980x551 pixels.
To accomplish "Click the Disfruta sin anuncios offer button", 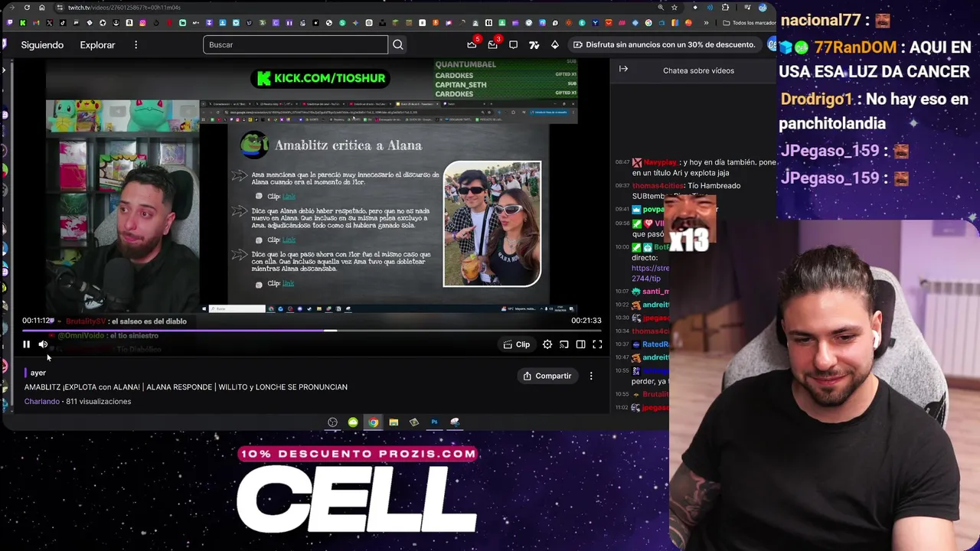I will pos(664,44).
